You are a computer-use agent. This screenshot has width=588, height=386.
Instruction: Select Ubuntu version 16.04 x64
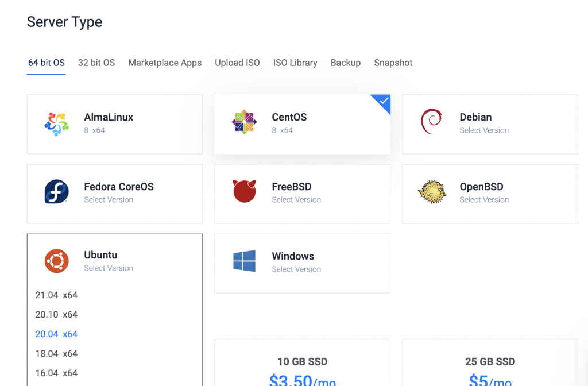(x=56, y=373)
